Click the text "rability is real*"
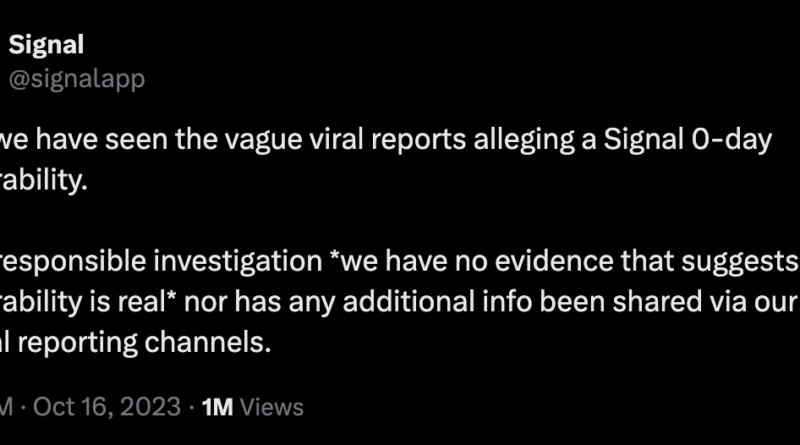The image size is (800, 445). point(88,302)
